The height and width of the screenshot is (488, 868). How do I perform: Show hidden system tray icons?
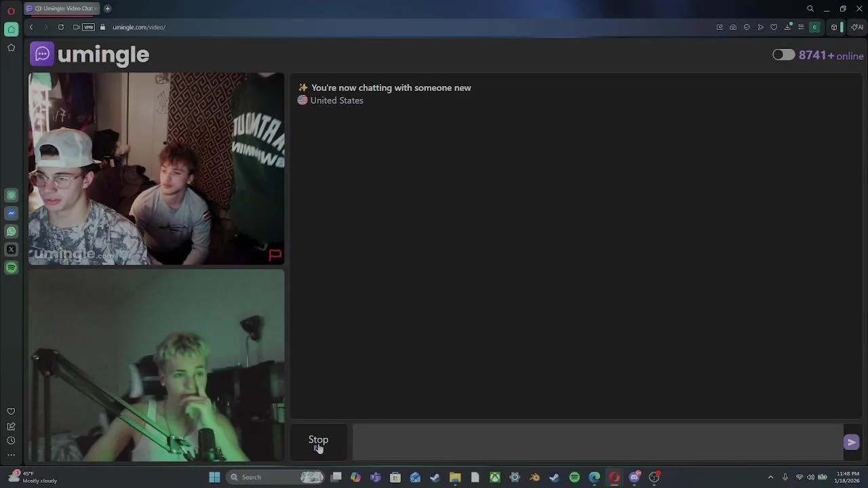tap(770, 477)
